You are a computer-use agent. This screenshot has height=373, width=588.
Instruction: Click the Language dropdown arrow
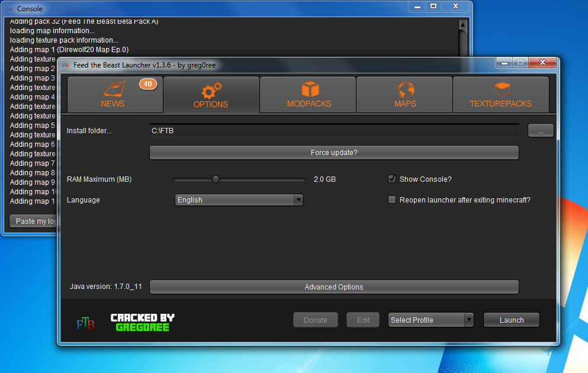click(298, 200)
